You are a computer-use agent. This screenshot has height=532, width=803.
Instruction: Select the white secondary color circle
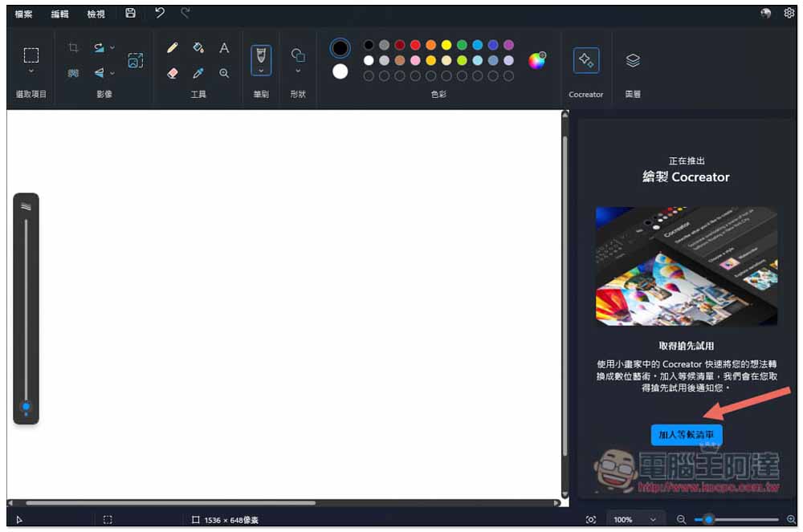coord(340,71)
